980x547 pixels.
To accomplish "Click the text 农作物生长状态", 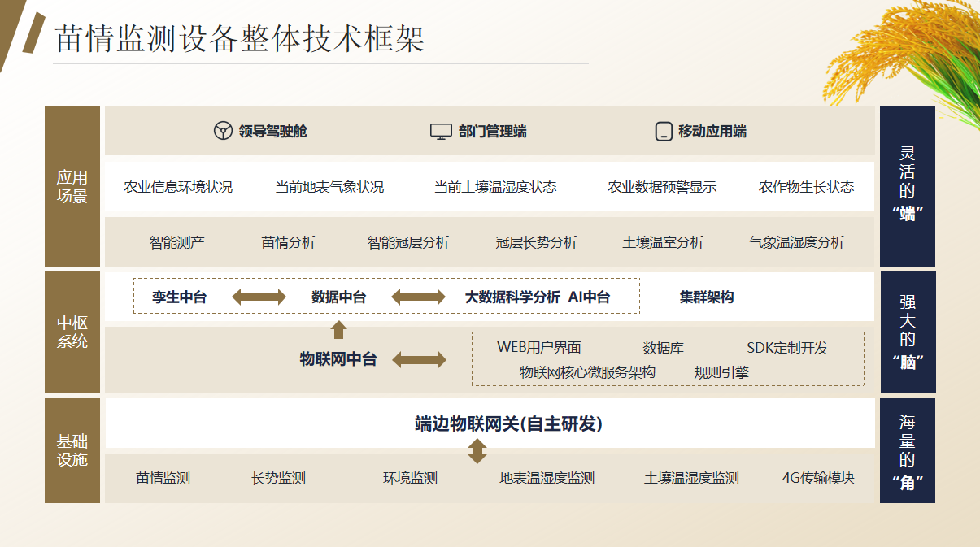I will pos(806,187).
